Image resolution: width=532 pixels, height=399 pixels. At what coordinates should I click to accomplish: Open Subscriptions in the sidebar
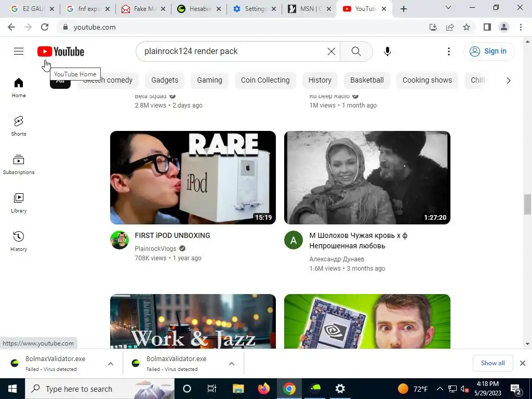(x=19, y=165)
